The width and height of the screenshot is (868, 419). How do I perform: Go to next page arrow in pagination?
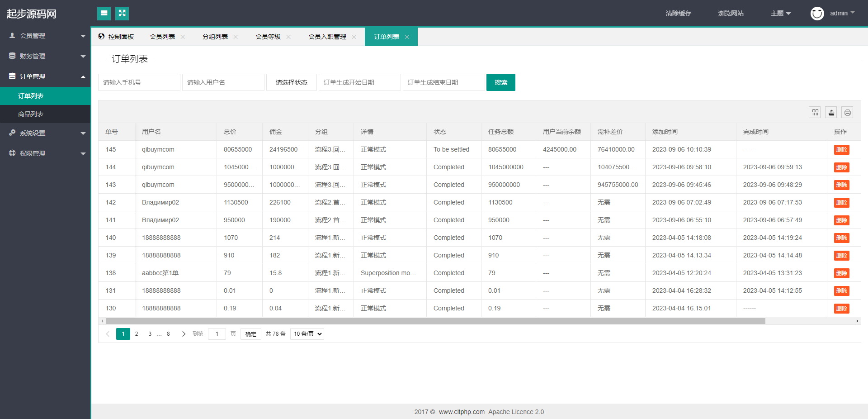[x=184, y=334]
